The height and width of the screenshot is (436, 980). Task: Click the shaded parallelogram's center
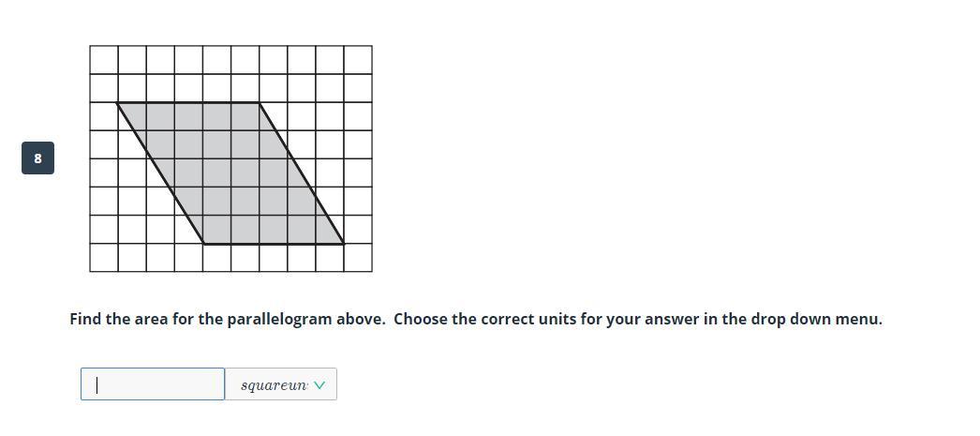tap(230, 173)
